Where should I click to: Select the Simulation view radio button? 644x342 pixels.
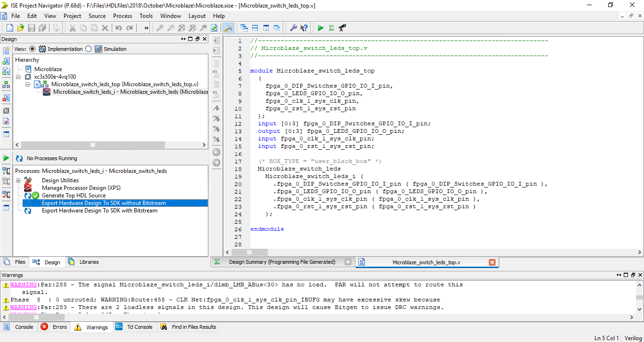pyautogui.click(x=89, y=49)
